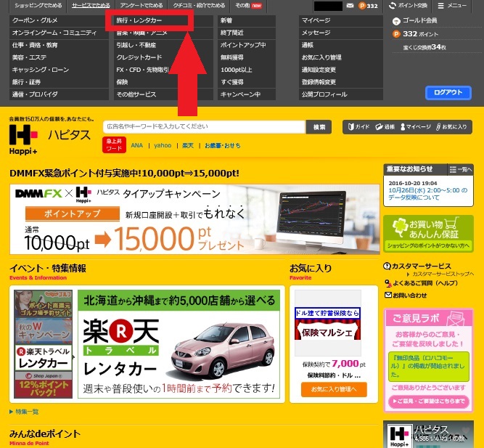Open アンケートでためる tab
The width and height of the screenshot is (484, 448).
tap(141, 6)
